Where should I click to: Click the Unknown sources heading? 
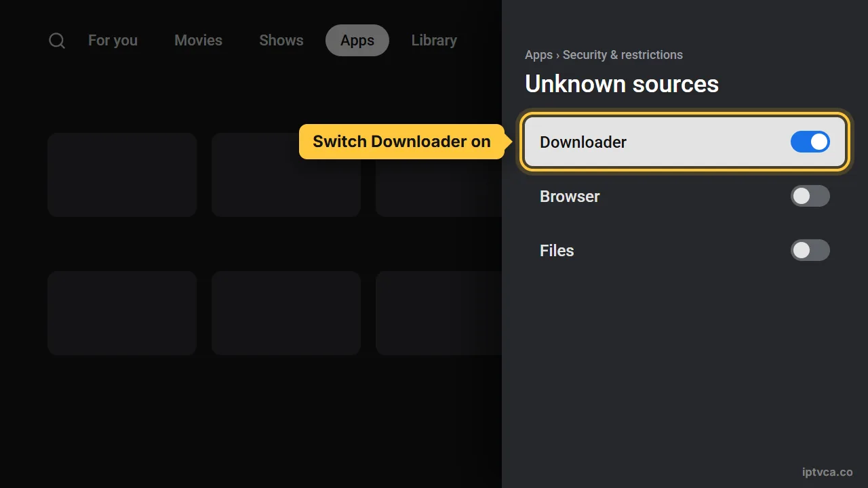[x=622, y=84]
